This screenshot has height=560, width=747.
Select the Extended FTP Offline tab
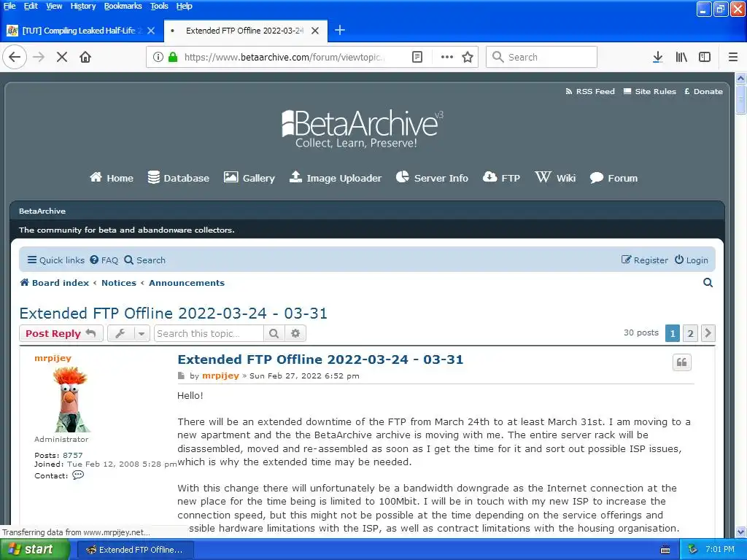245,31
